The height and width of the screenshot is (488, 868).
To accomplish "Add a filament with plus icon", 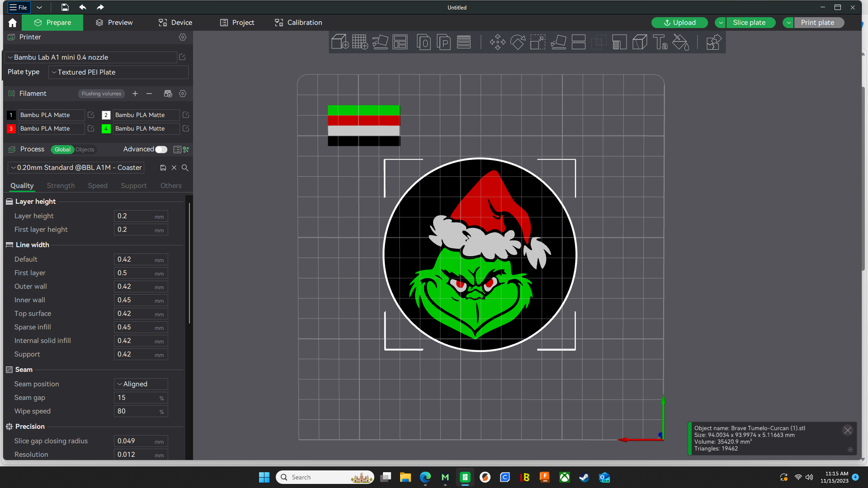I will tap(135, 94).
